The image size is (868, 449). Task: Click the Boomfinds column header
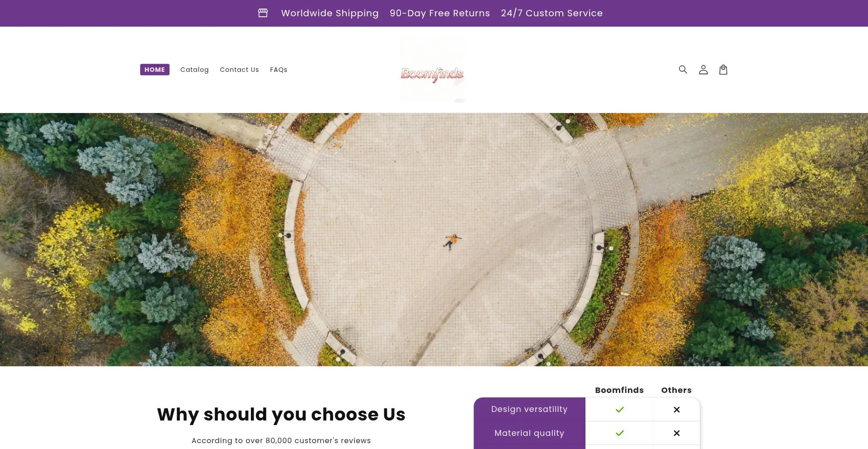pos(619,390)
